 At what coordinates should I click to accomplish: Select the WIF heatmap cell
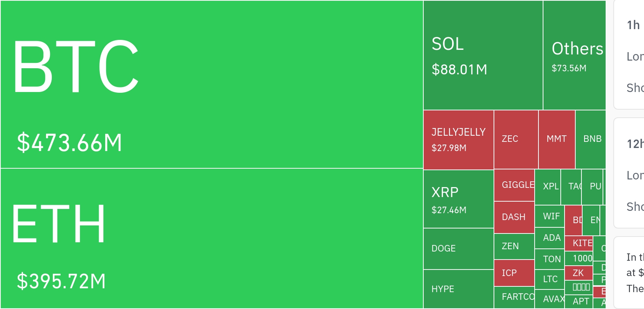coord(549,216)
